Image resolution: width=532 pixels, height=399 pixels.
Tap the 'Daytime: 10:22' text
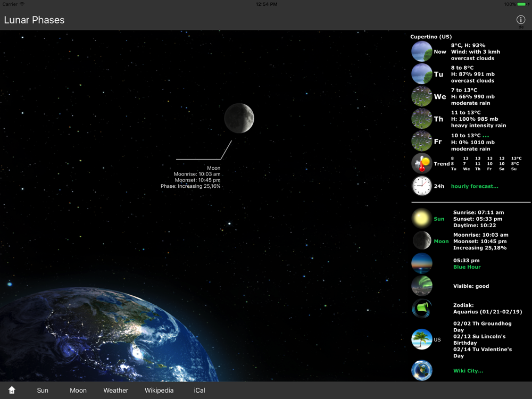point(475,225)
